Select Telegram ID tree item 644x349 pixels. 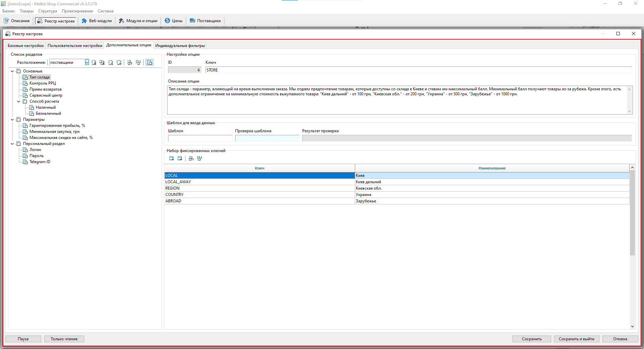[x=40, y=162]
